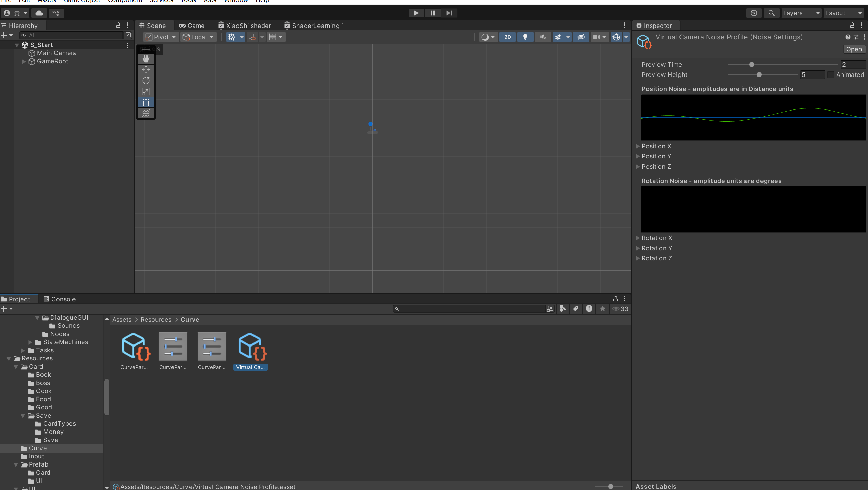Expand the GameRoot hierarchy item
The height and width of the screenshot is (490, 868).
[x=24, y=62]
